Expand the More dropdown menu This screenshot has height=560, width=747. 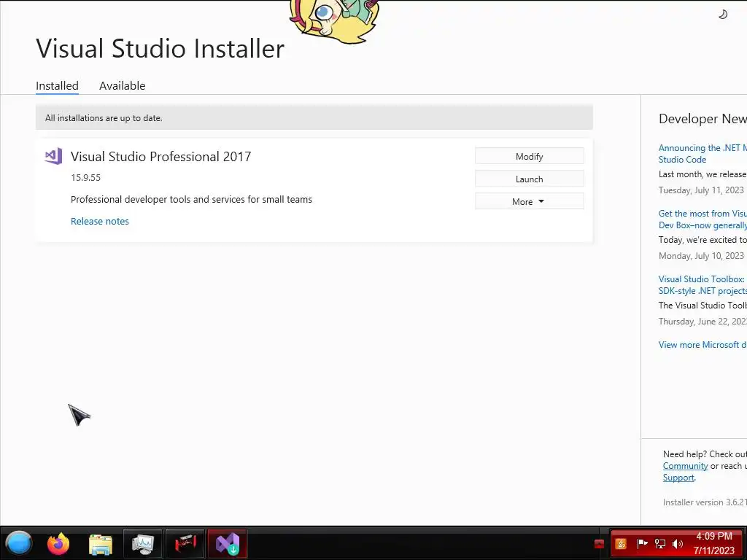[x=530, y=201]
